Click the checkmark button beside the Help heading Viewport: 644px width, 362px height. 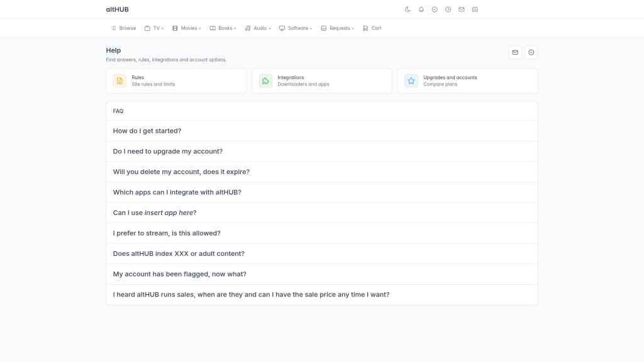tap(531, 53)
